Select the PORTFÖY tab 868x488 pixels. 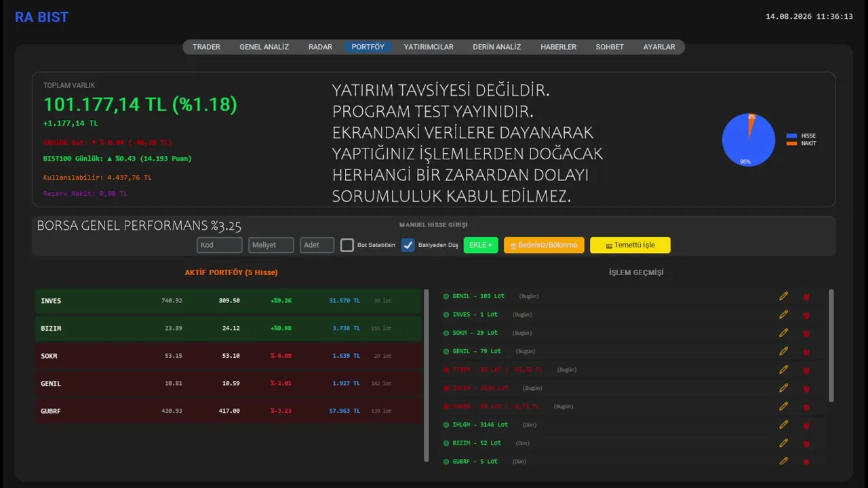pos(368,47)
